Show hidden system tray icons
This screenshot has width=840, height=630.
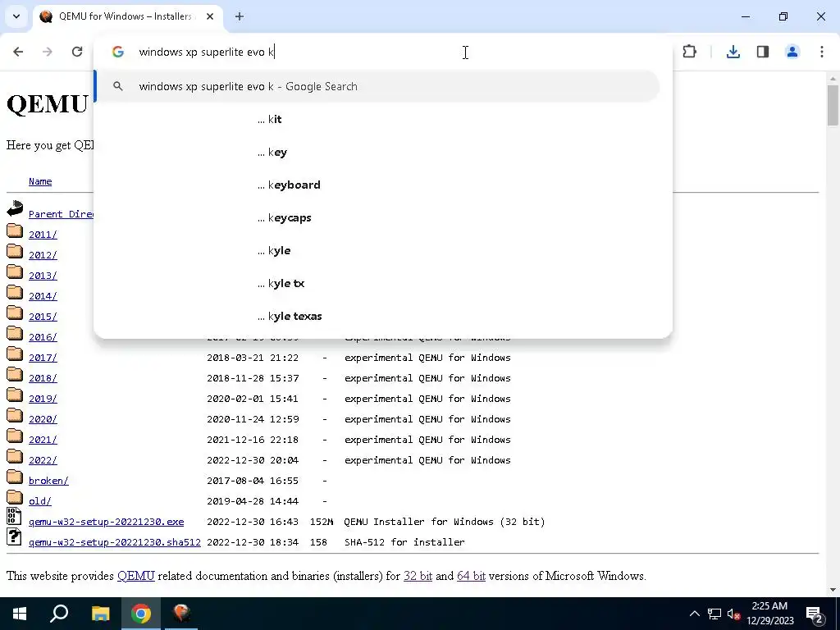694,614
